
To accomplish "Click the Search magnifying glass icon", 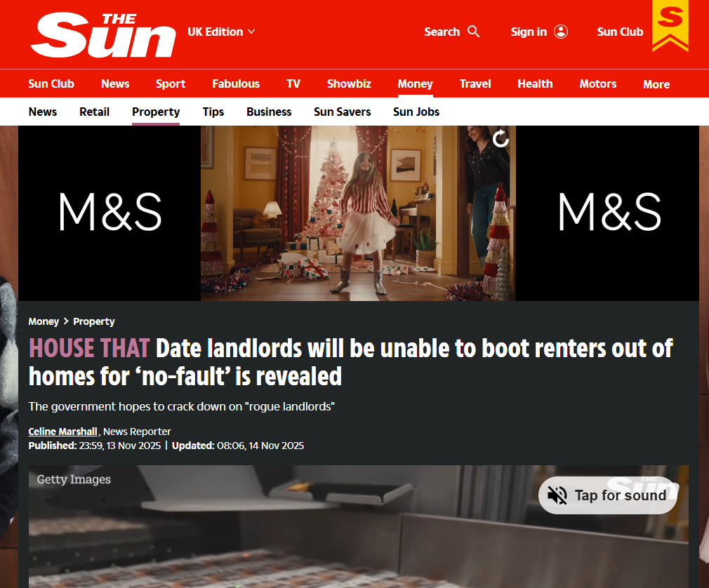I will pyautogui.click(x=473, y=32).
